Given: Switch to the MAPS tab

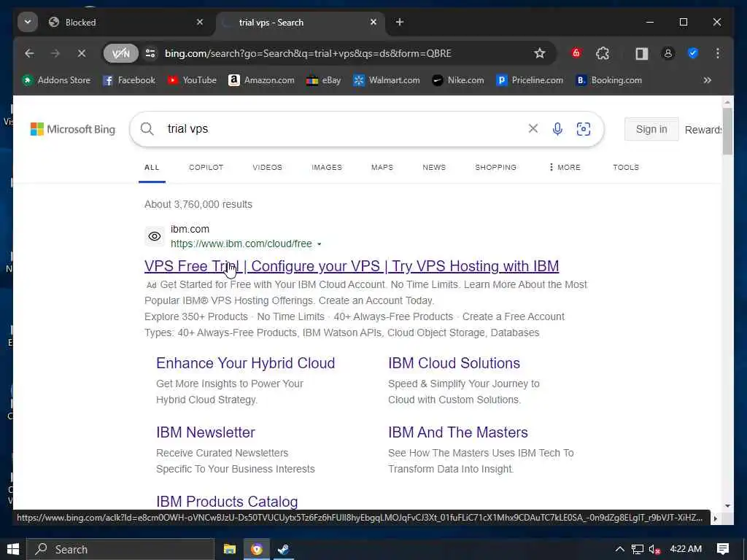Looking at the screenshot, I should [x=382, y=168].
